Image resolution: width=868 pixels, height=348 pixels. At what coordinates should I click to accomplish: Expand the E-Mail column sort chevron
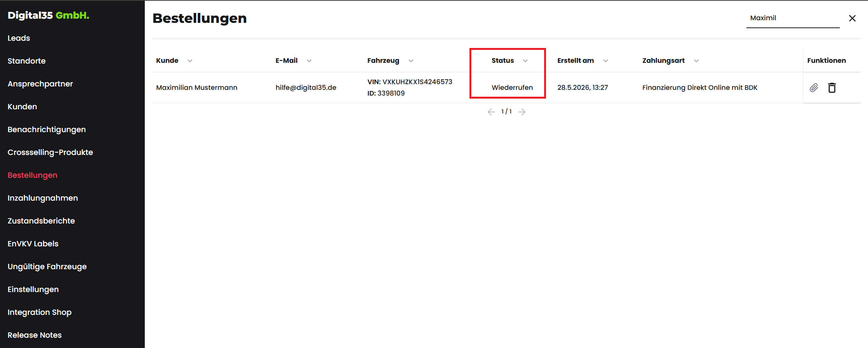[309, 61]
